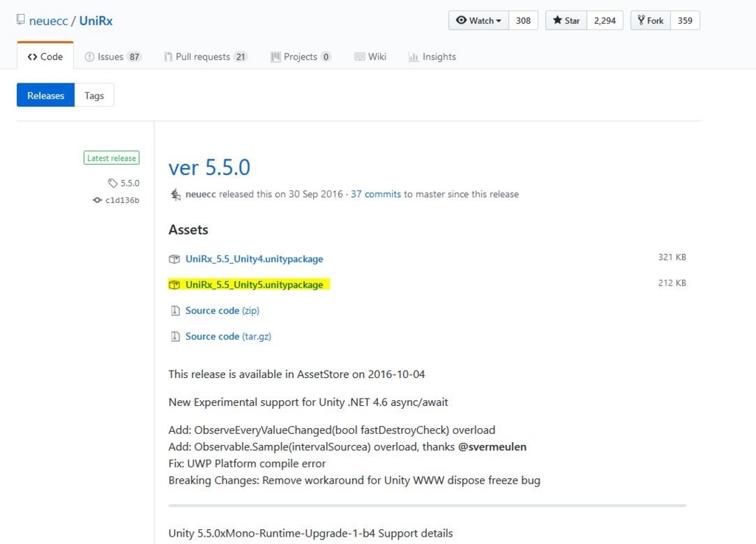View the 2,294 stargazers count

(605, 20)
